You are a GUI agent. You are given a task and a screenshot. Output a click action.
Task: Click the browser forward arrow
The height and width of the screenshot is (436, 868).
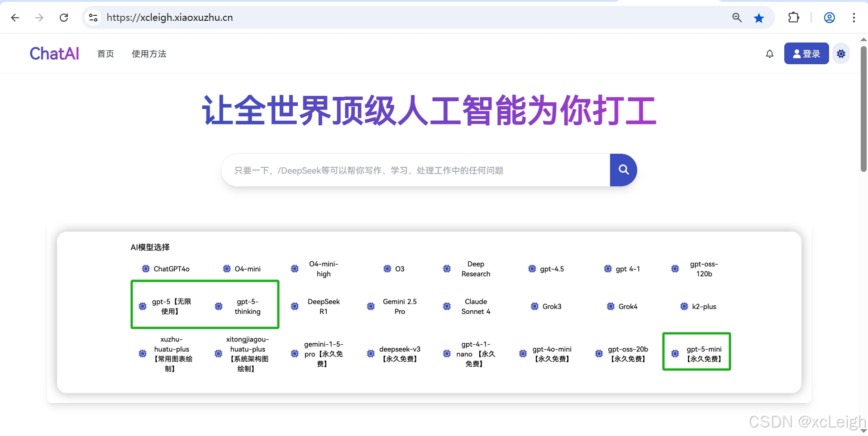(x=39, y=18)
